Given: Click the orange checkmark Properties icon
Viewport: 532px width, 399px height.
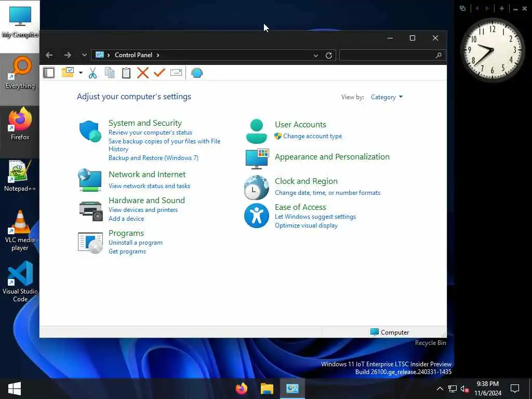Looking at the screenshot, I should click(159, 72).
